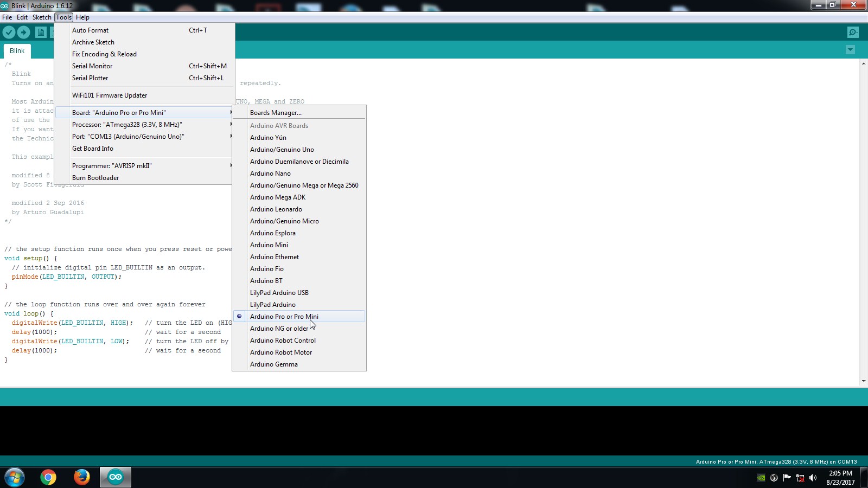The height and width of the screenshot is (488, 868).
Task: Click the taskbar clock showing 2:05 PM
Action: [x=840, y=478]
